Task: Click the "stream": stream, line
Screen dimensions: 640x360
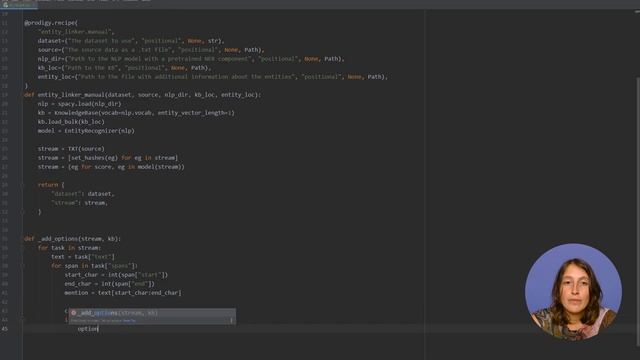Action: click(x=80, y=203)
